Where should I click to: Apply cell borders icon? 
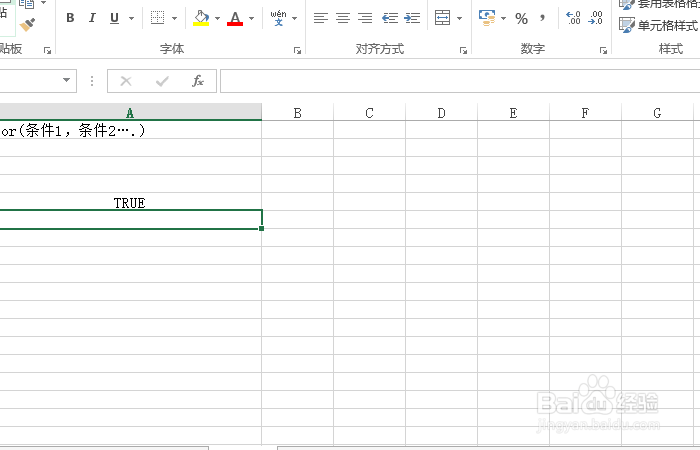click(x=157, y=18)
